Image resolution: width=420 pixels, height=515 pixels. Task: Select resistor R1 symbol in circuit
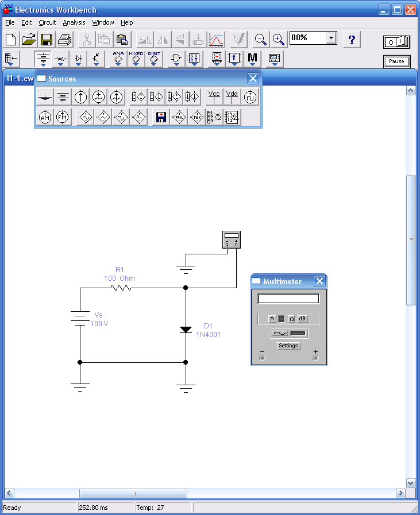point(121,288)
